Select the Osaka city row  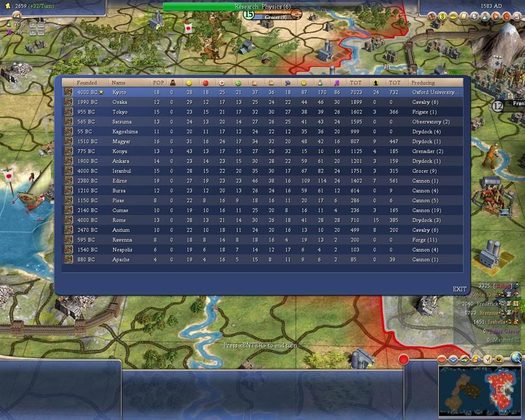click(x=262, y=102)
